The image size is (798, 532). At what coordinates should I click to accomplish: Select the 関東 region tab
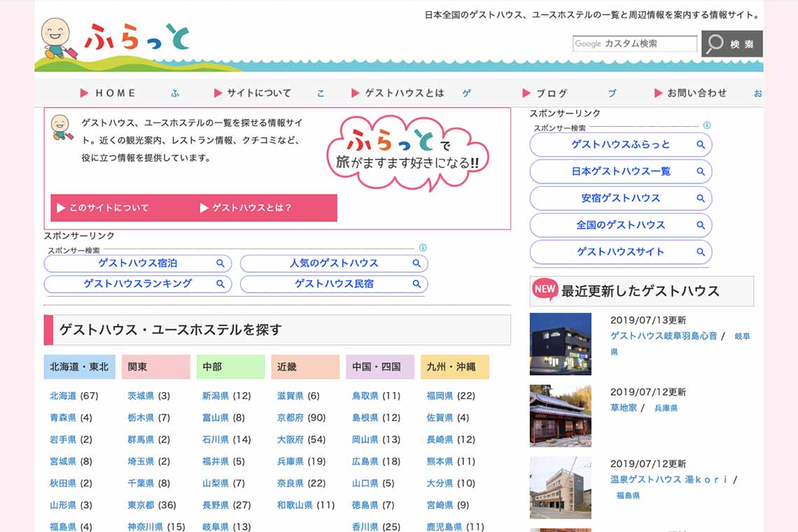coord(155,366)
